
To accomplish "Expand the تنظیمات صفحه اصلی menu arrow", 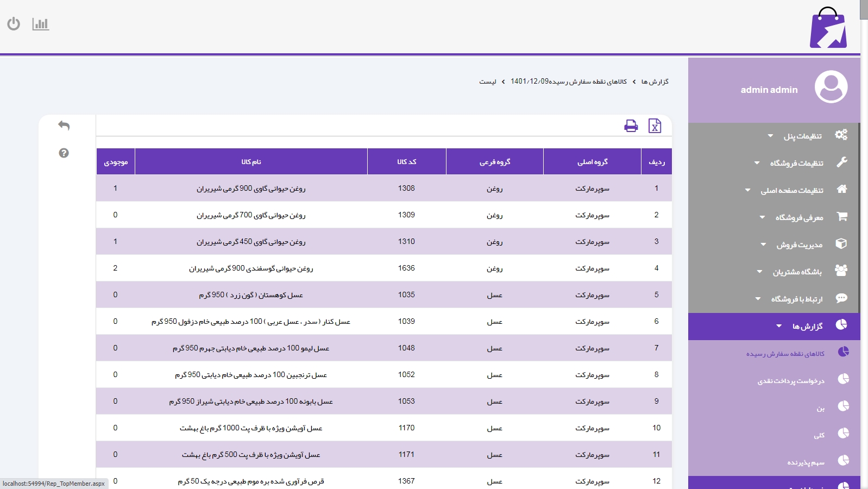I will (748, 190).
